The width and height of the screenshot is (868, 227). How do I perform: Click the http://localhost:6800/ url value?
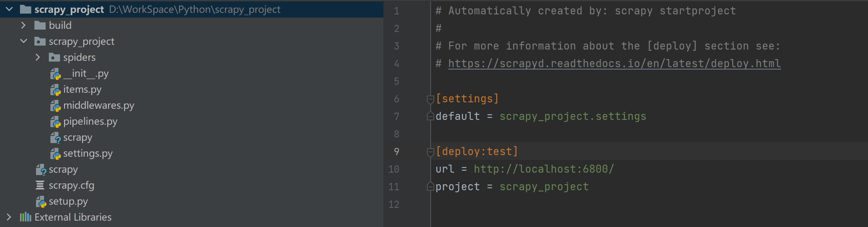tap(544, 169)
